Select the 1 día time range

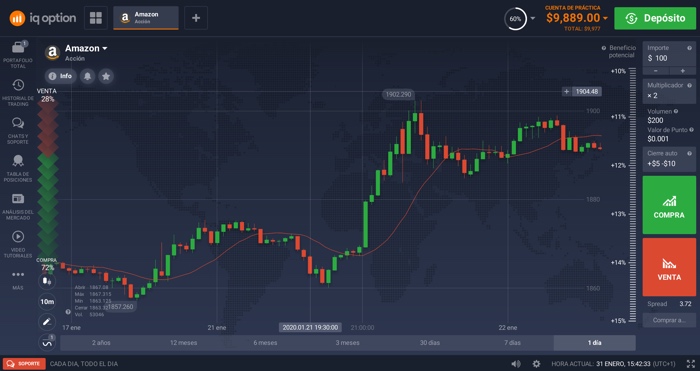pyautogui.click(x=595, y=343)
